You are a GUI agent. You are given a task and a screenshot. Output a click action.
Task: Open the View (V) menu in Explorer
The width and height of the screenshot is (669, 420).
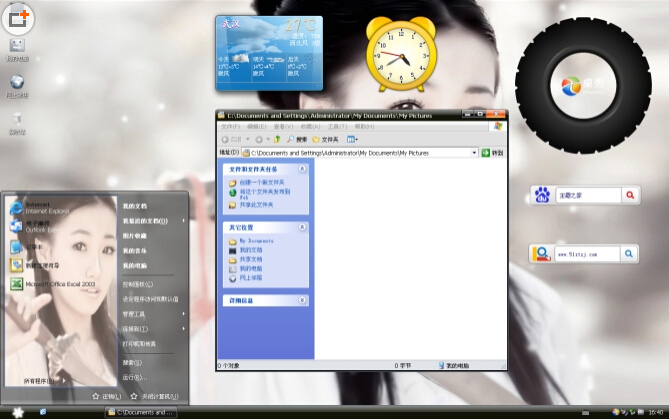[283, 127]
